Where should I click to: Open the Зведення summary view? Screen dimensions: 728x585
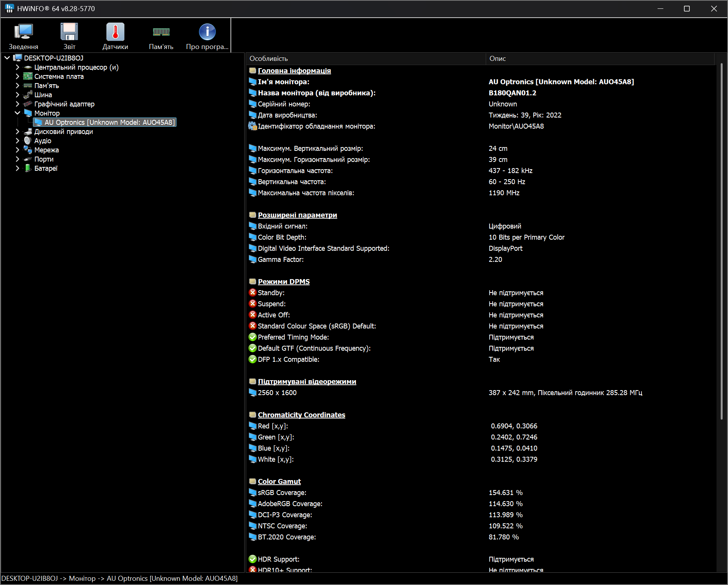tap(23, 36)
